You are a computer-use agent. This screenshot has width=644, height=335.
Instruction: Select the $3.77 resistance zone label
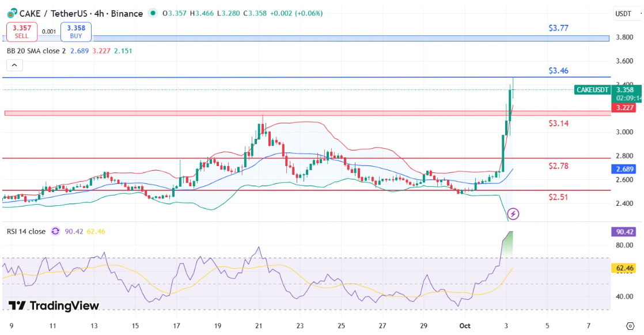point(559,27)
